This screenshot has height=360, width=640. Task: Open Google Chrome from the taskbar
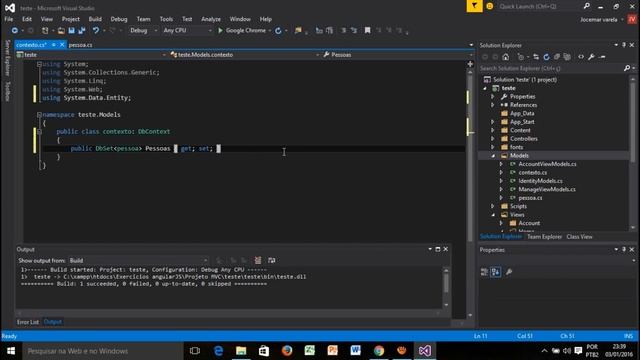[x=379, y=351]
